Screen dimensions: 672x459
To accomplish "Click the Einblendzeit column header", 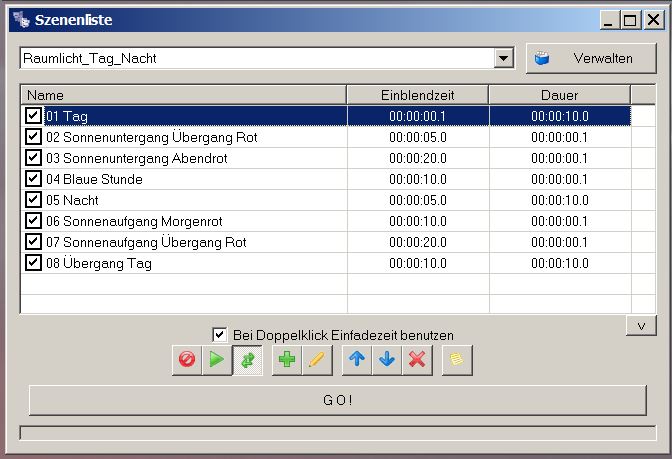I will coord(417,95).
